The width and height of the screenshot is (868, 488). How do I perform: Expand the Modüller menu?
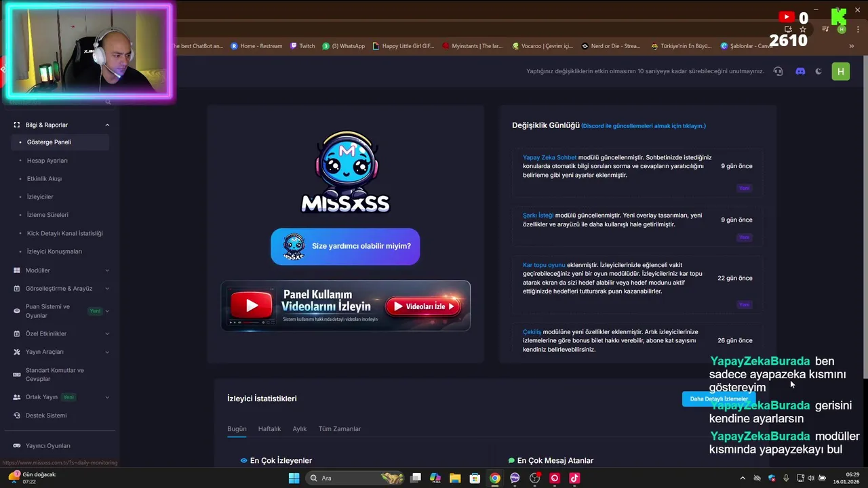[x=107, y=270]
